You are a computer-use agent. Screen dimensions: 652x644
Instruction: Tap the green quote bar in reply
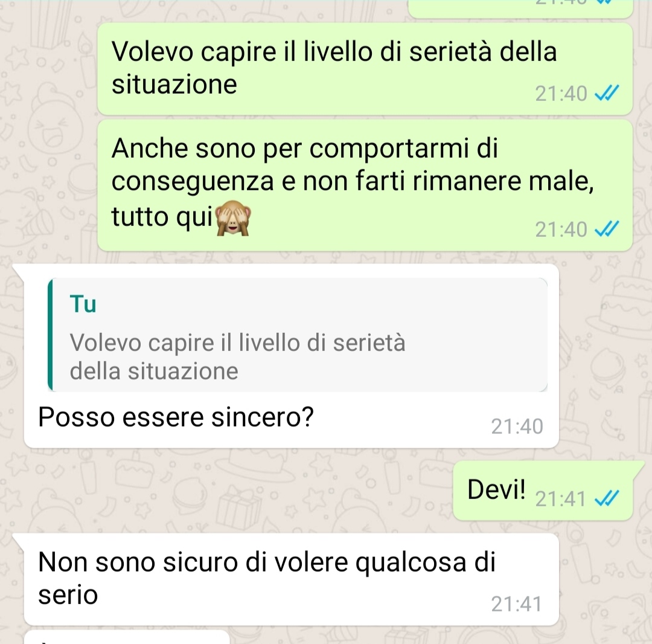pos(50,335)
